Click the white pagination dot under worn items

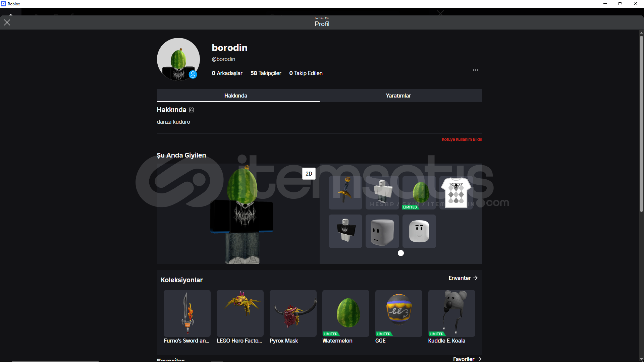click(401, 253)
